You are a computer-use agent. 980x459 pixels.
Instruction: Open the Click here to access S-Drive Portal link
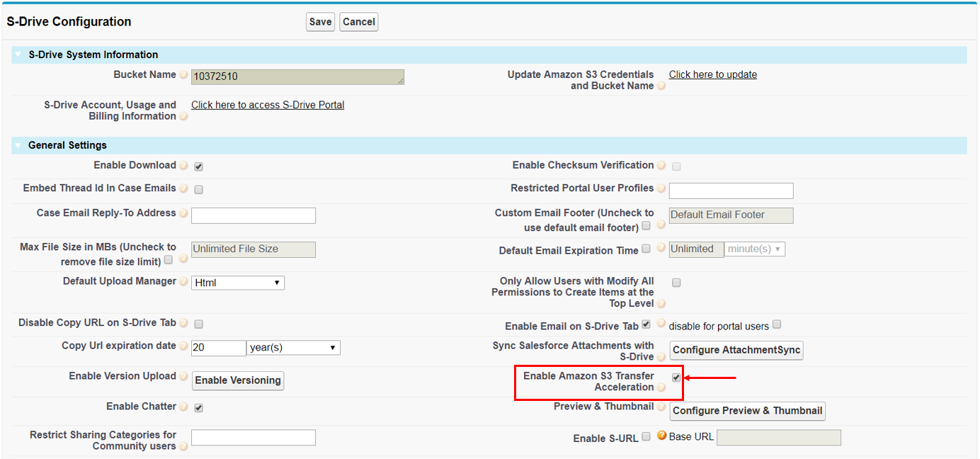(x=268, y=105)
